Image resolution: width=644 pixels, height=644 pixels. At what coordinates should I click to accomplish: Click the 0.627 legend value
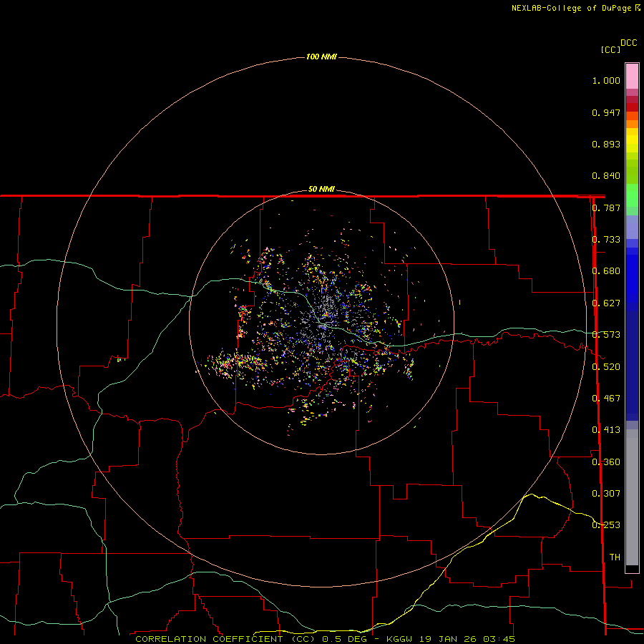tap(606, 303)
